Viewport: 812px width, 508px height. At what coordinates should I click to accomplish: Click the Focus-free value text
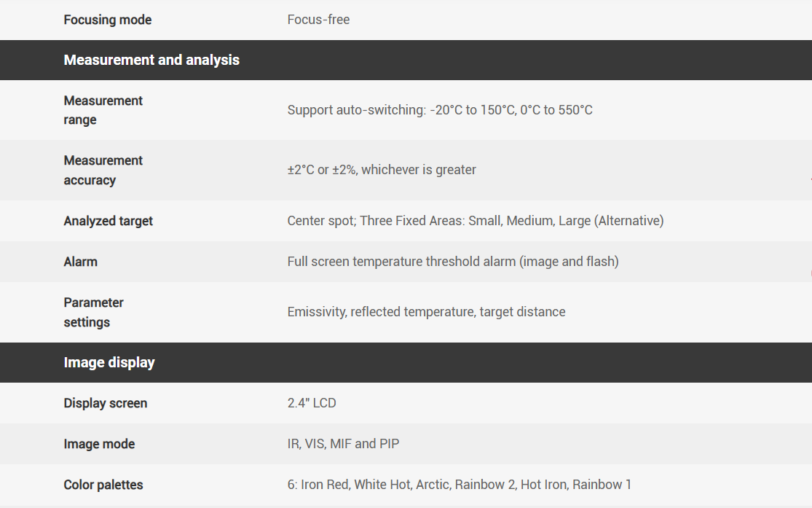pyautogui.click(x=318, y=20)
